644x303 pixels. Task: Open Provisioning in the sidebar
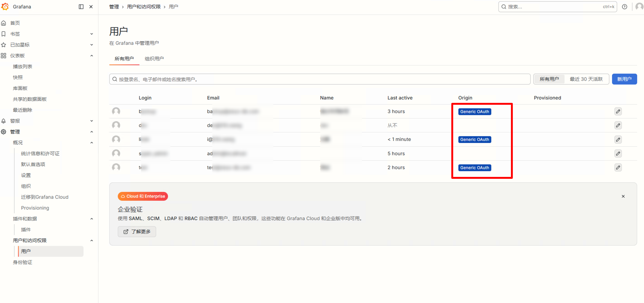[x=35, y=208]
